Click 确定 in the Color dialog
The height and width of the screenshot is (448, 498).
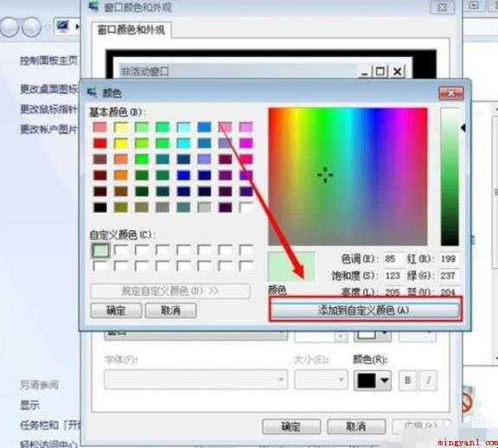click(x=116, y=310)
